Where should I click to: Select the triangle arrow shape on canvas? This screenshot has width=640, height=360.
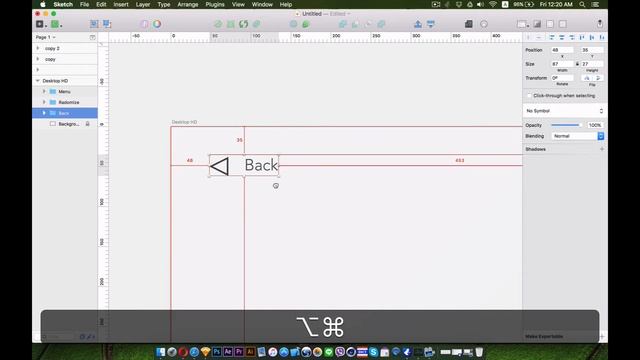click(220, 167)
